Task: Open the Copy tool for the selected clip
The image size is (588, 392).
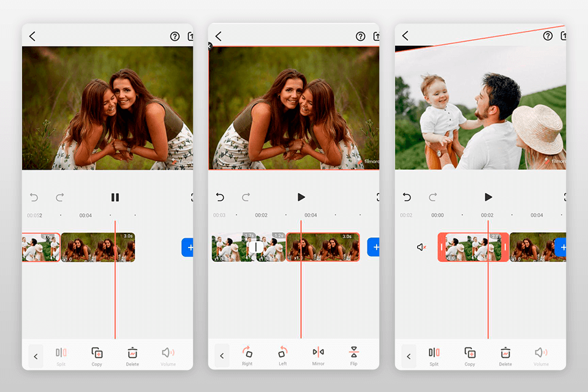Action: click(x=97, y=355)
